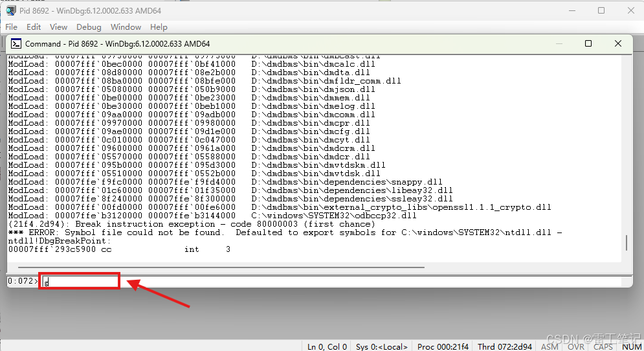Minimize the Command sub-window

[559, 43]
